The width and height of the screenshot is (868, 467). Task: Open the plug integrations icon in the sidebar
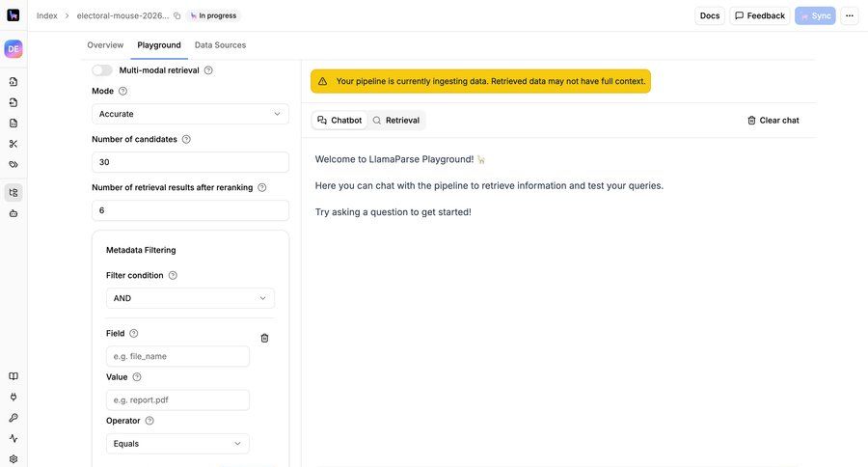click(14, 397)
